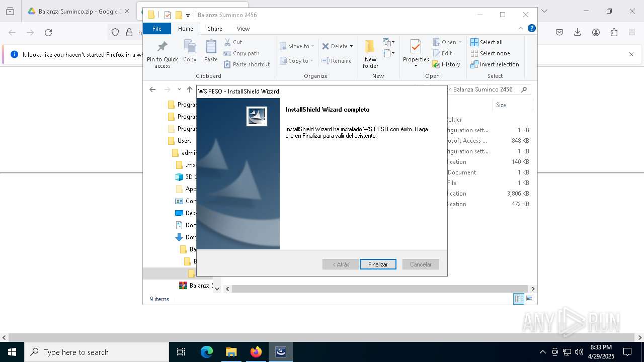Screen dimensions: 644x362
Task: Click the taskbar search box
Action: coord(97,352)
